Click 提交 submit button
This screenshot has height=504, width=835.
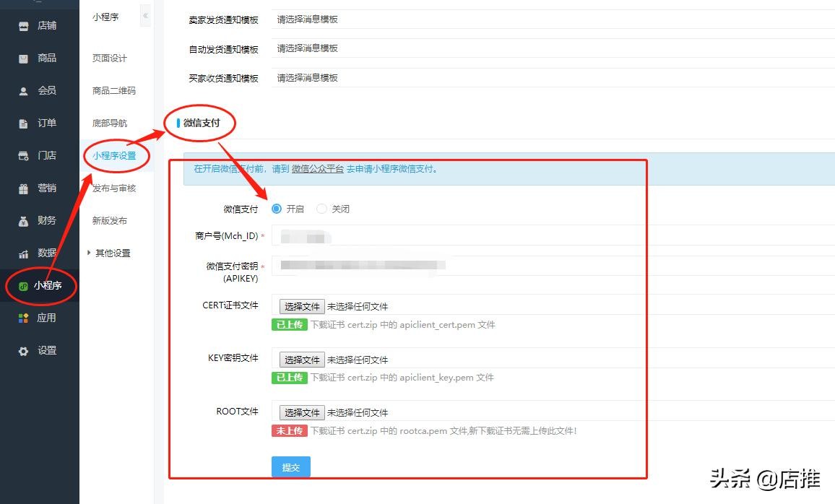click(x=291, y=467)
